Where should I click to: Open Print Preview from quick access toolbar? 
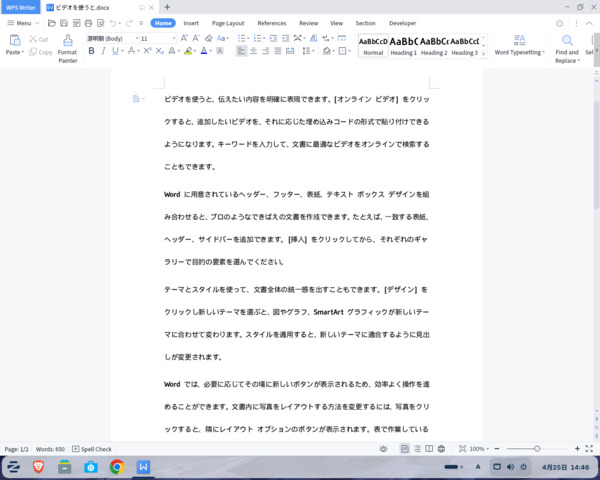tap(101, 23)
